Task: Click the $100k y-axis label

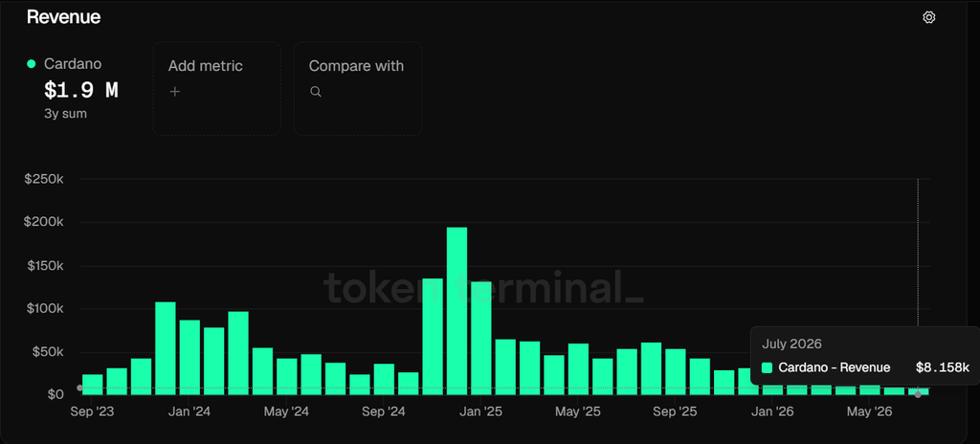Action: click(44, 309)
